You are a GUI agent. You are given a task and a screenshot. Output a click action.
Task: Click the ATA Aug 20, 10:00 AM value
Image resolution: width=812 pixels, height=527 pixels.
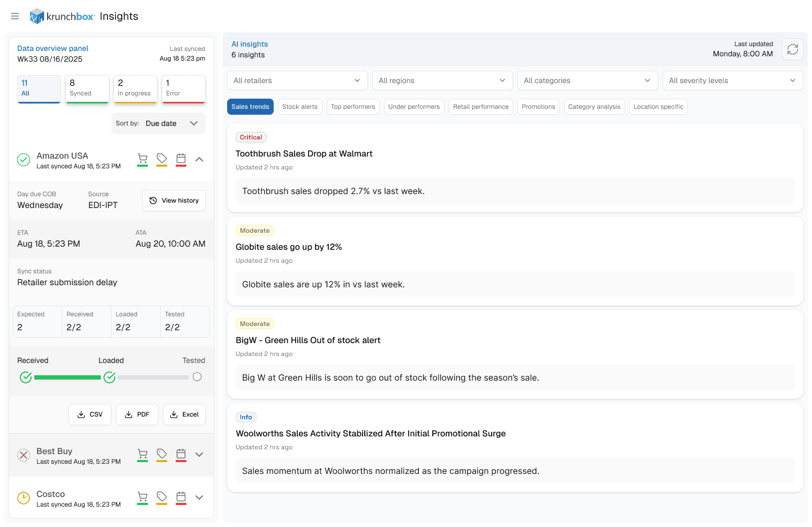tap(170, 244)
